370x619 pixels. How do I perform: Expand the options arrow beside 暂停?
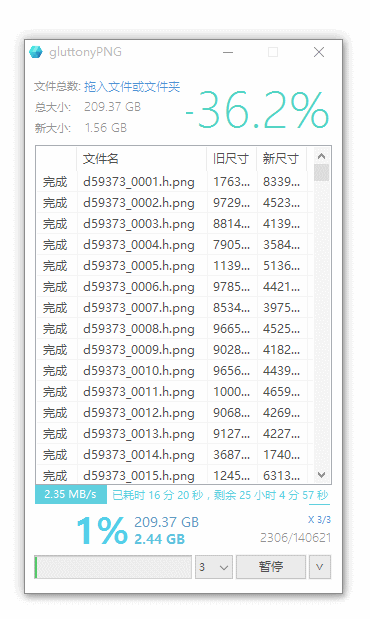click(x=320, y=567)
